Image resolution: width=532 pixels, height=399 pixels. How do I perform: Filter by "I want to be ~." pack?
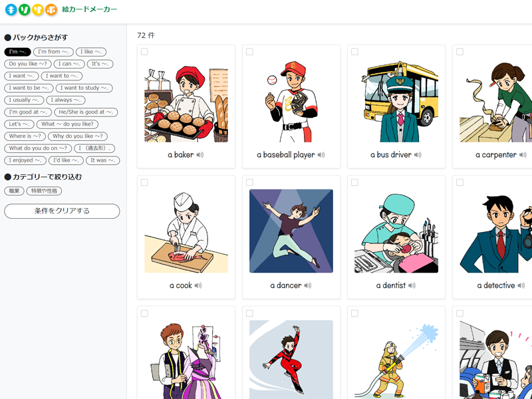pos(29,88)
